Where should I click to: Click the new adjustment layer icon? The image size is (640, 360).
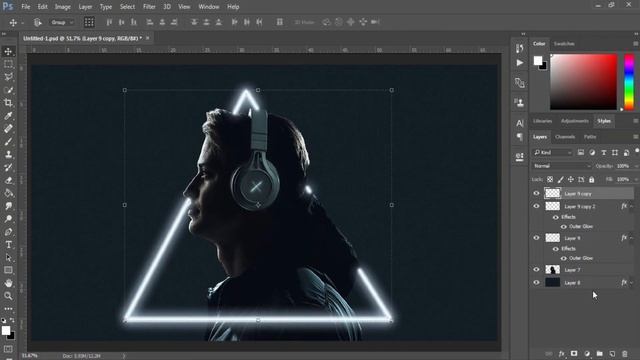pyautogui.click(x=587, y=353)
